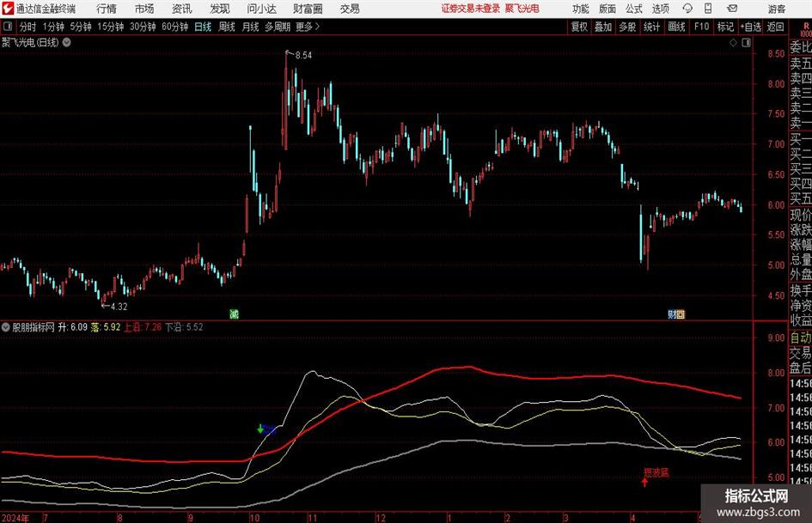
Task: Select the 5分钟 period
Action: tap(81, 27)
